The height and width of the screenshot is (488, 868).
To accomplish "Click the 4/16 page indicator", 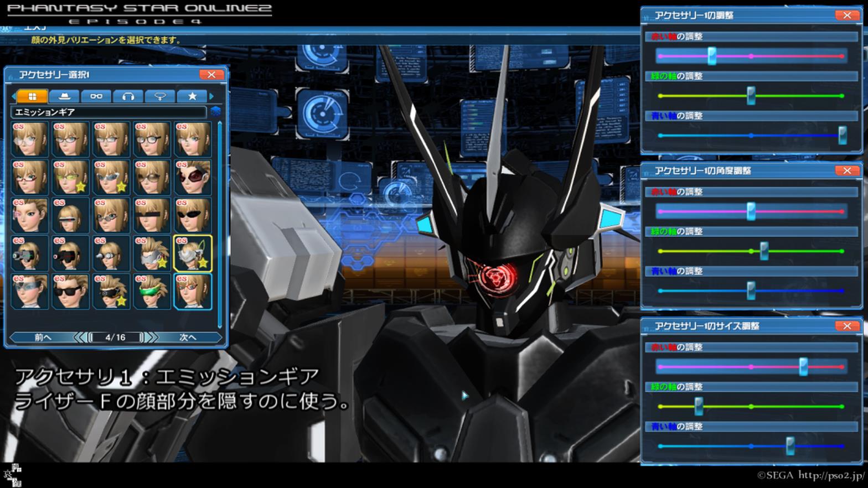I will click(116, 337).
